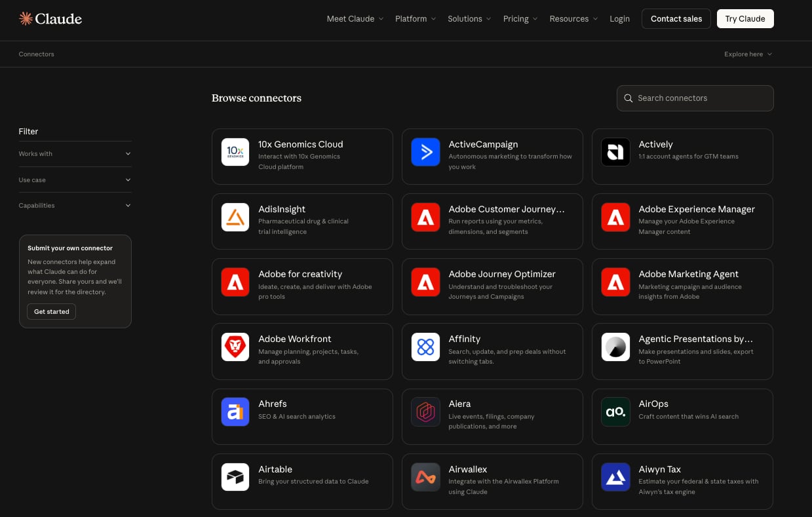Viewport: 812px width, 517px height.
Task: Expand the Use case filter
Action: (75, 180)
